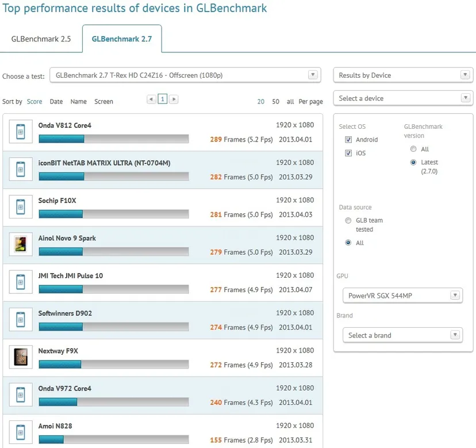Click the Onda V972 Core4 device icon

coord(21,395)
